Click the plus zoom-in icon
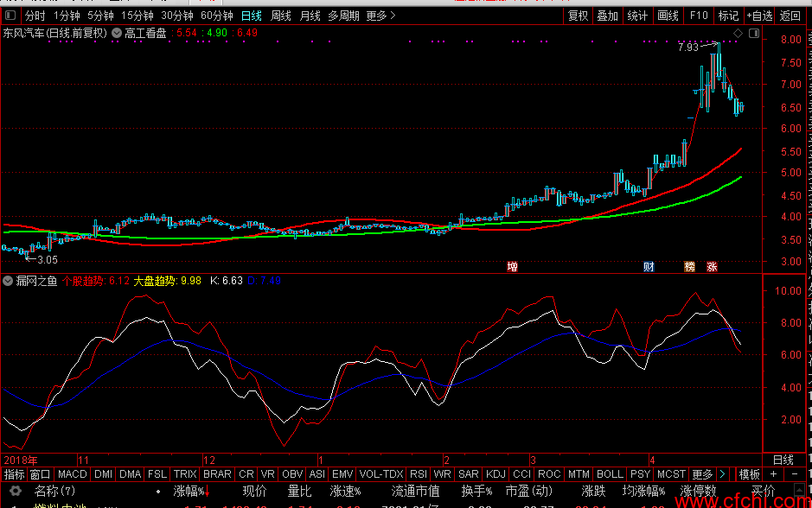This screenshot has width=812, height=508. (773, 473)
